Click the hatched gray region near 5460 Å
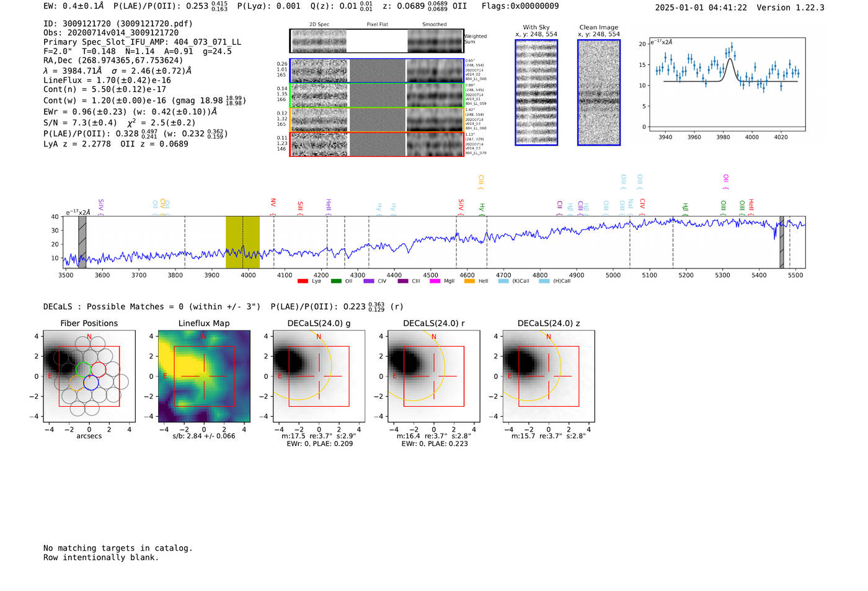 pyautogui.click(x=782, y=242)
